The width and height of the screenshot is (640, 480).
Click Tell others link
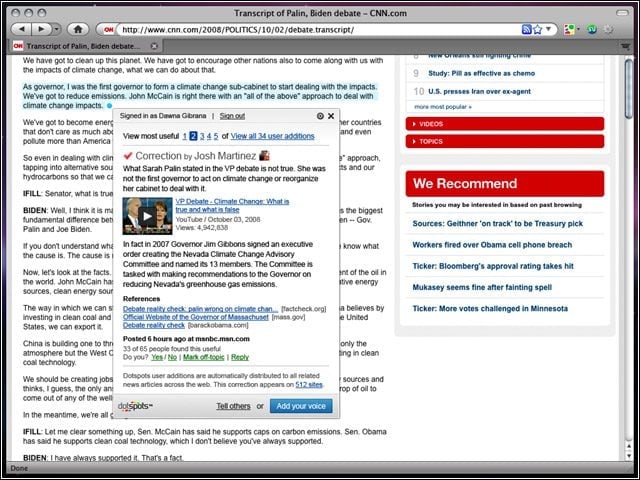point(233,406)
